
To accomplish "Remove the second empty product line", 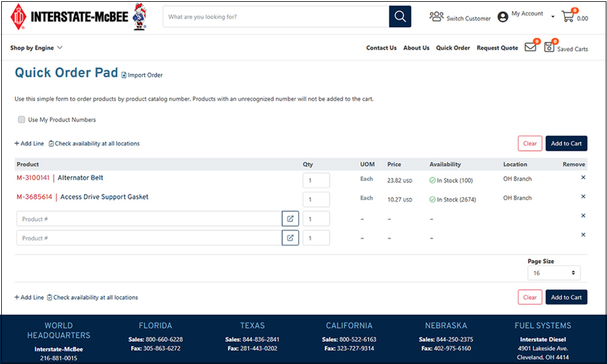I will coord(583,235).
